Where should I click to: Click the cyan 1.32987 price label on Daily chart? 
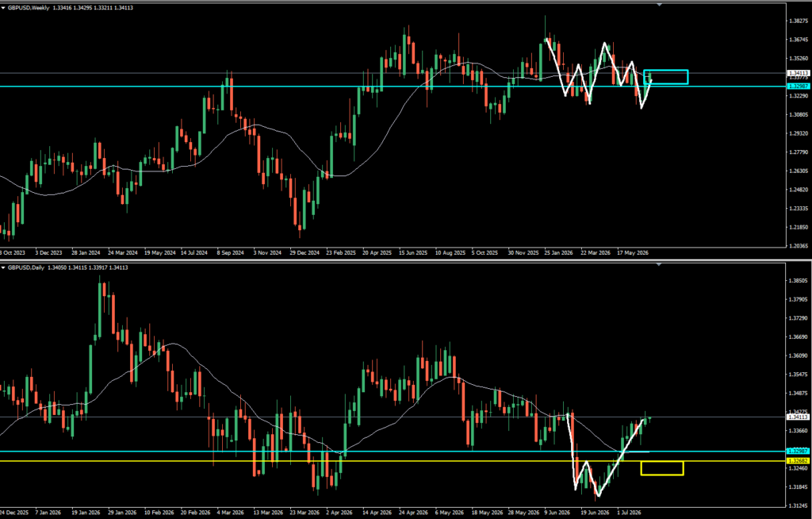tap(798, 451)
